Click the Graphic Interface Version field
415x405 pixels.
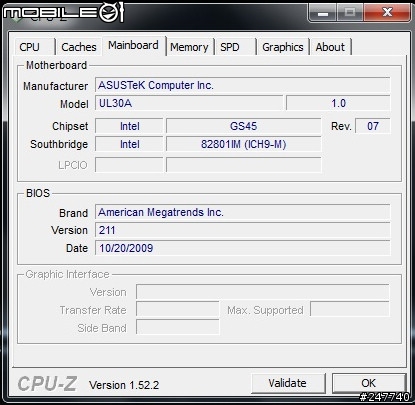263,292
